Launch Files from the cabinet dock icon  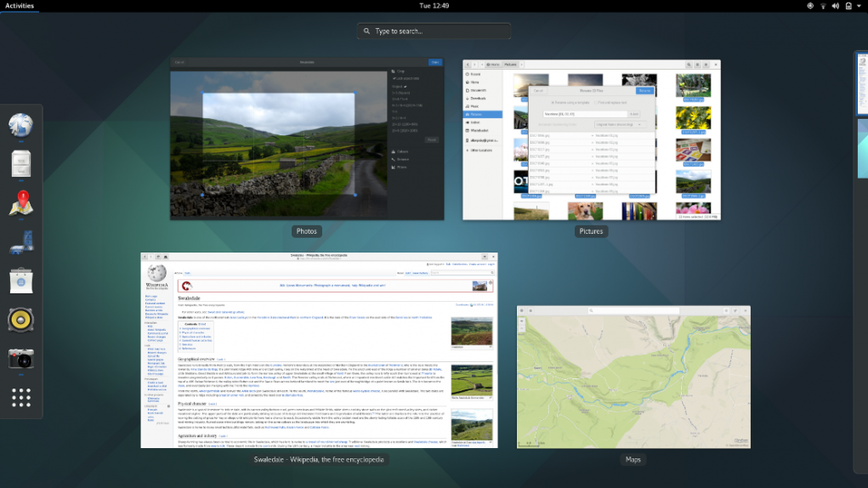click(x=21, y=164)
